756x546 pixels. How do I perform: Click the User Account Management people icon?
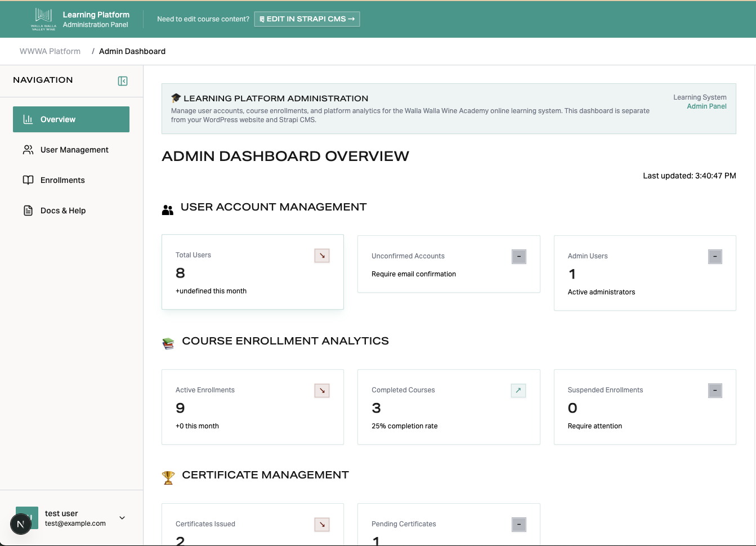(168, 210)
